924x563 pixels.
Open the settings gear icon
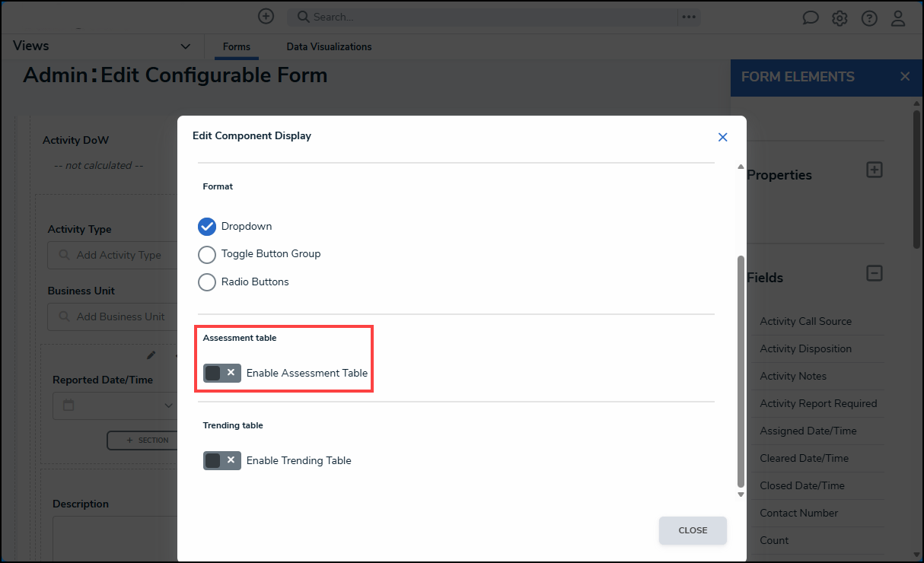(840, 18)
